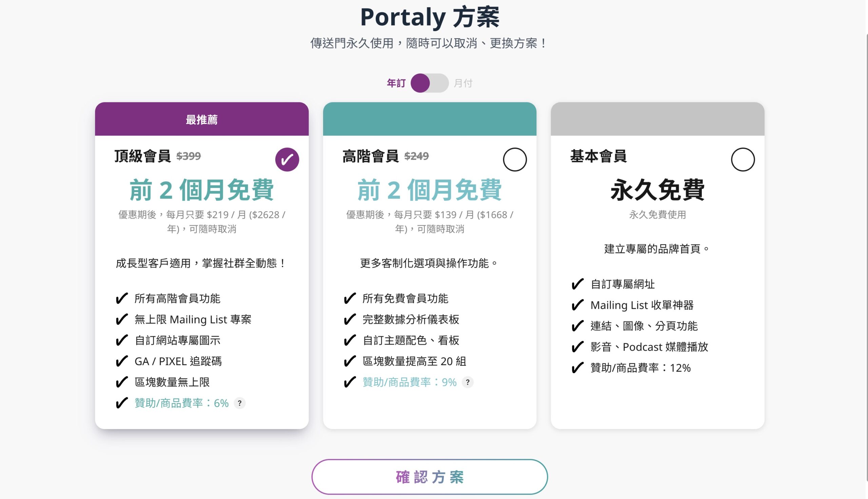Select the 基本會員 plan radio circle
868x499 pixels.
743,159
